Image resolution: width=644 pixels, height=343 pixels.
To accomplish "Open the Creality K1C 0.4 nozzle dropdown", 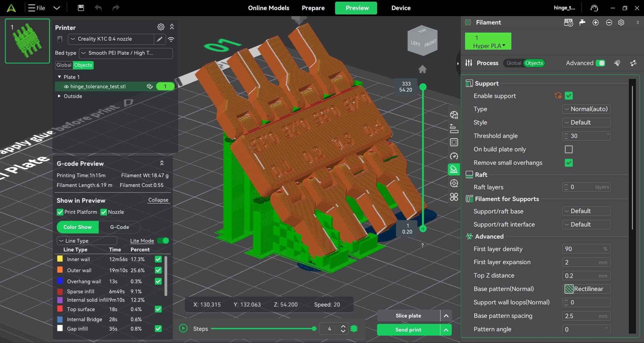I will click(111, 39).
